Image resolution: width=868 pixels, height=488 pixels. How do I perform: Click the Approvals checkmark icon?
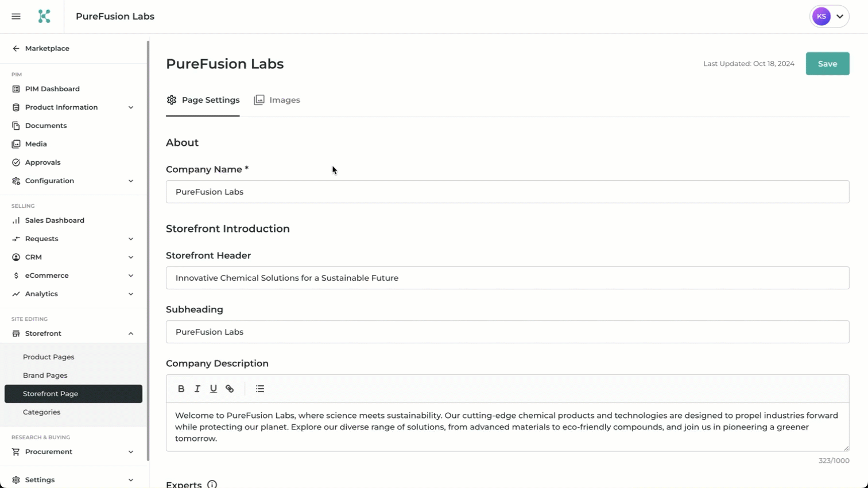(x=16, y=162)
